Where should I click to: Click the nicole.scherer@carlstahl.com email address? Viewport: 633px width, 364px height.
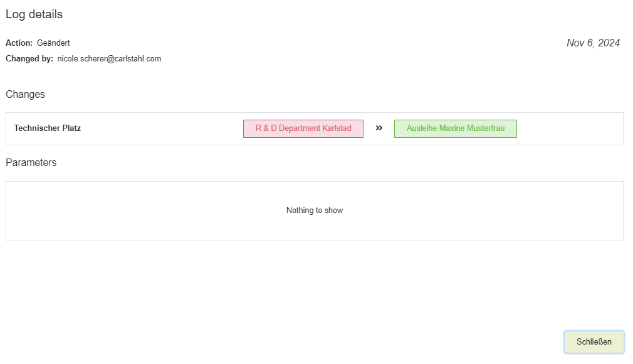[109, 59]
